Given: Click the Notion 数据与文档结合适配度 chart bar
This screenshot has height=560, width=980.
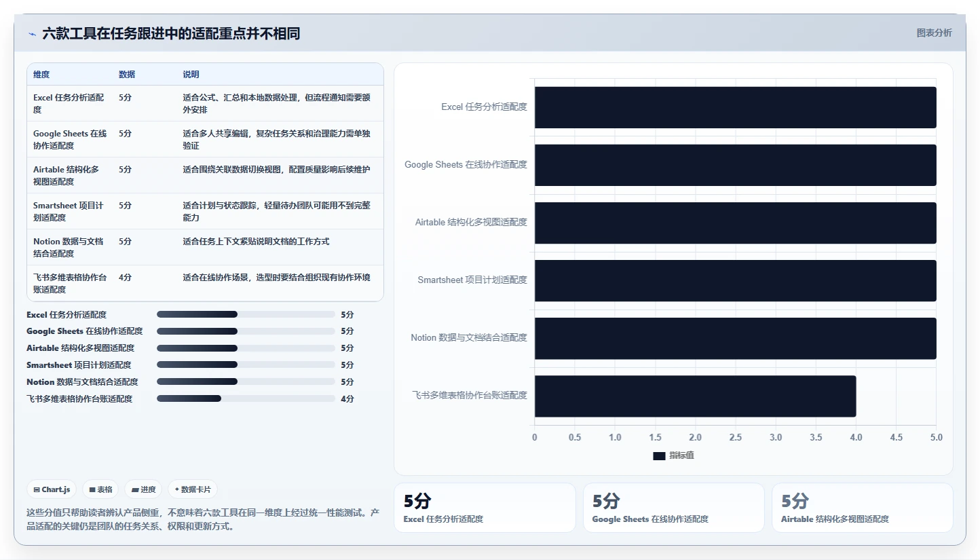Looking at the screenshot, I should click(x=735, y=338).
